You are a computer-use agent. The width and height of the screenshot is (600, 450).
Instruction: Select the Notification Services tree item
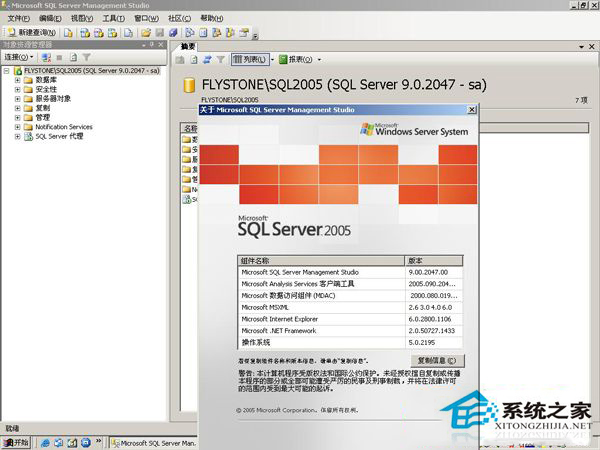tap(64, 127)
